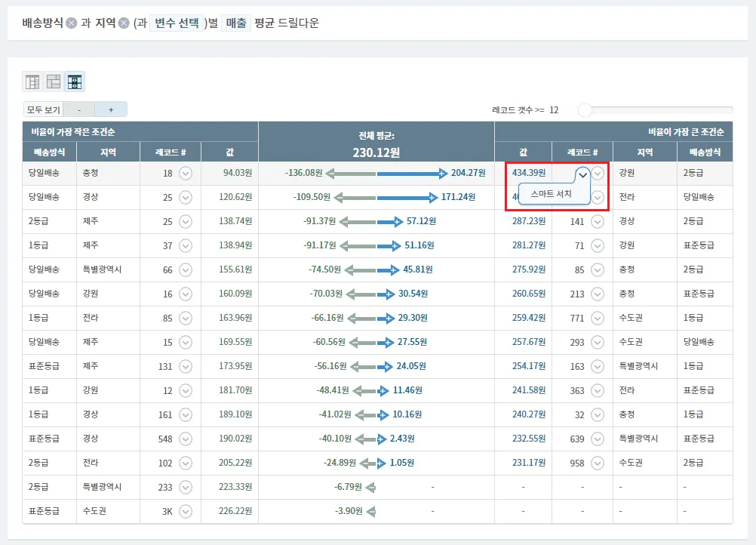
Task: Expand the right-side row with 141 records
Action: 598,221
